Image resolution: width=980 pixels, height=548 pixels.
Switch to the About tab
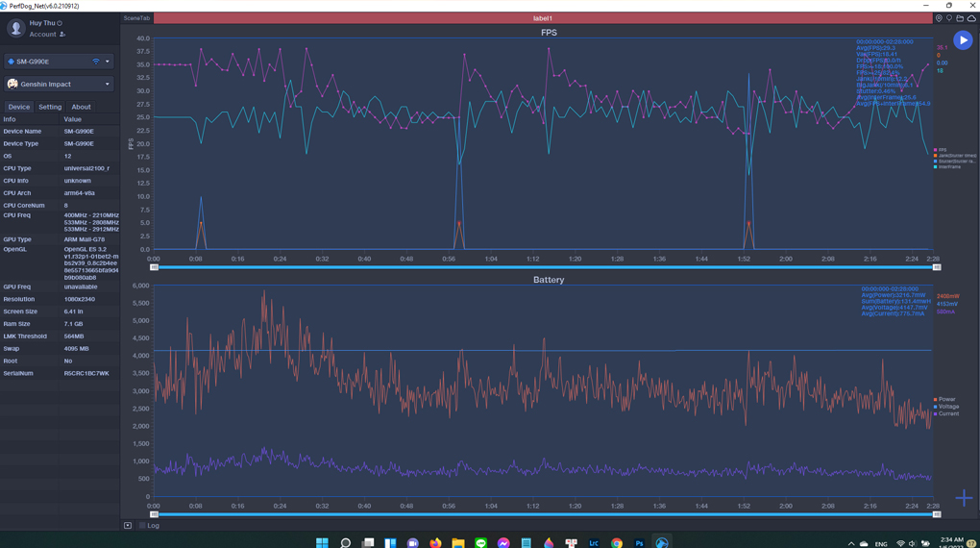pyautogui.click(x=81, y=108)
